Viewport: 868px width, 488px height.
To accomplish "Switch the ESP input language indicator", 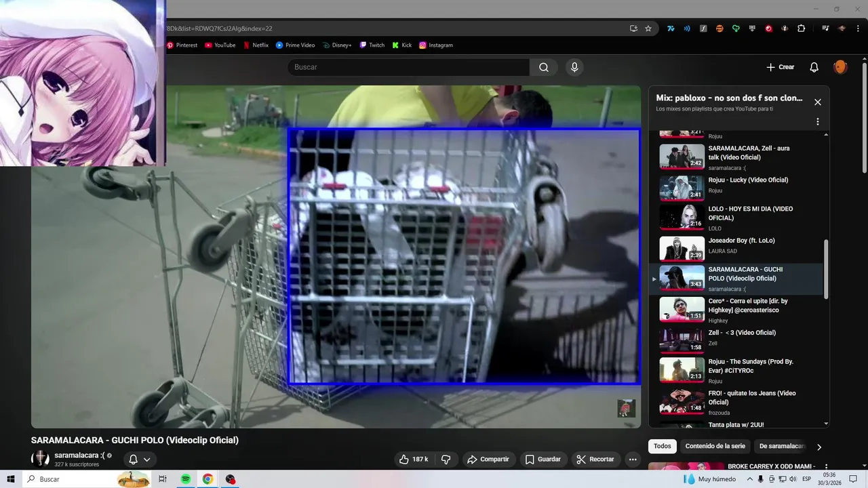I will coord(807,479).
